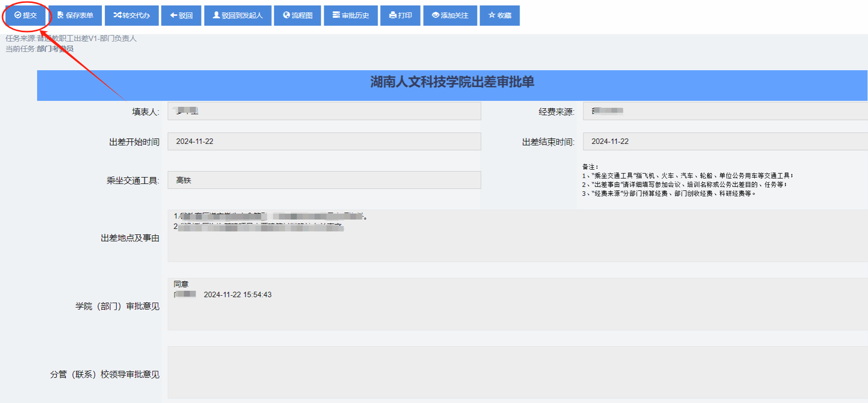This screenshot has height=403, width=868.
Task: Click the 备注 notes text block
Action: point(687,180)
